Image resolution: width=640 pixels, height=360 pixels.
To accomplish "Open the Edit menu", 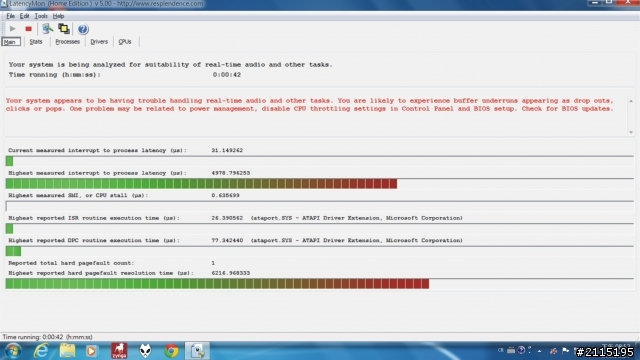I will tap(24, 16).
